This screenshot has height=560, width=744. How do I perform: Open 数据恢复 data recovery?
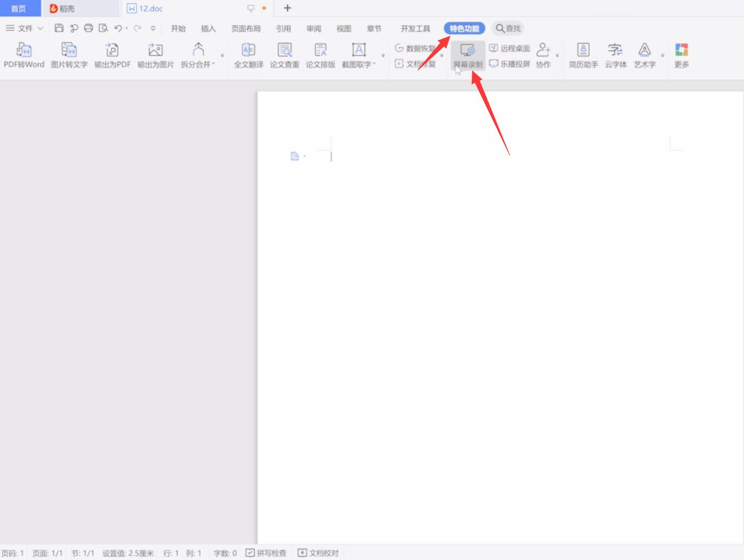415,48
